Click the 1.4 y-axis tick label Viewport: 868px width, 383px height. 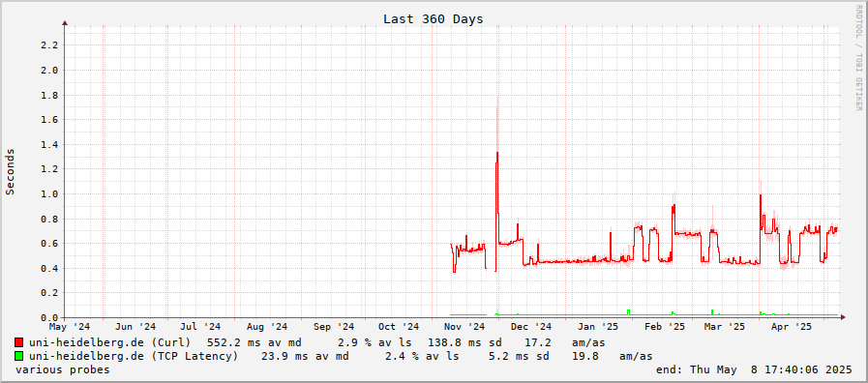tap(49, 144)
